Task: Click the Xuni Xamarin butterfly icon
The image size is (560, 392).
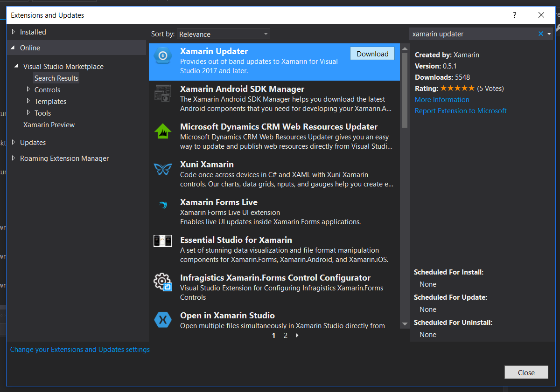Action: (x=163, y=169)
